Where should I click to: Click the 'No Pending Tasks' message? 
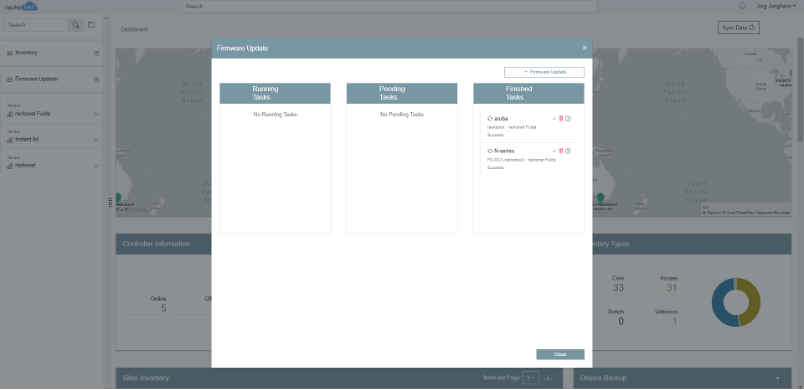pyautogui.click(x=402, y=114)
